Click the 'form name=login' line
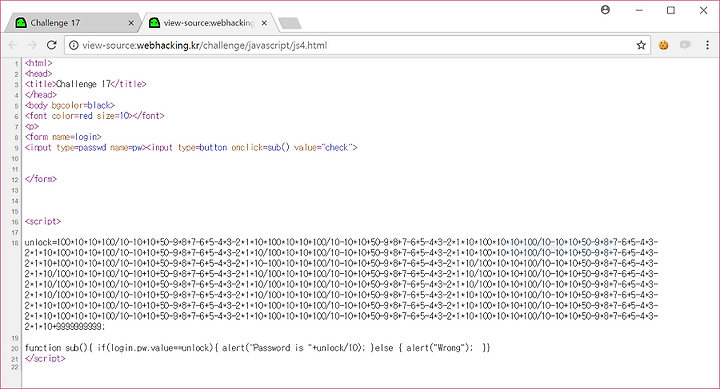The height and width of the screenshot is (389, 720). [63, 137]
